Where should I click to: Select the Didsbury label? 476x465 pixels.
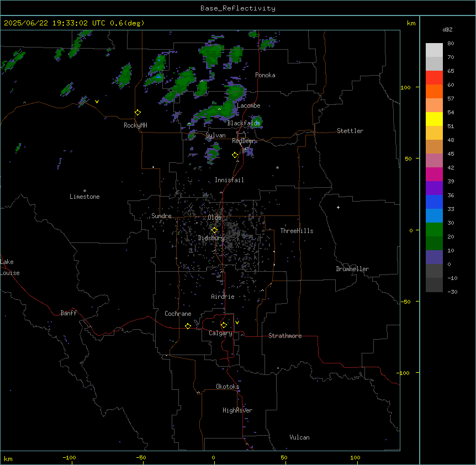[211, 238]
